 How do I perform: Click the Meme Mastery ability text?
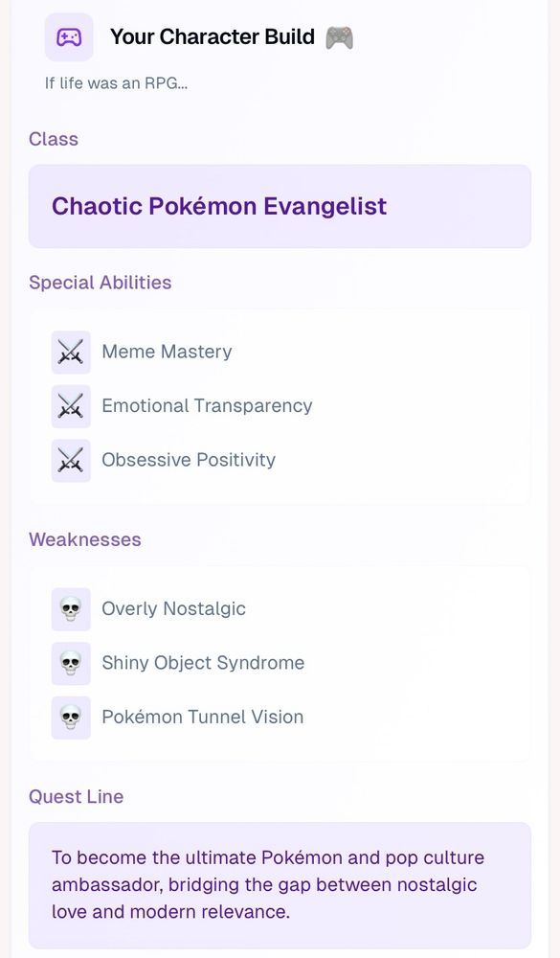(x=167, y=352)
